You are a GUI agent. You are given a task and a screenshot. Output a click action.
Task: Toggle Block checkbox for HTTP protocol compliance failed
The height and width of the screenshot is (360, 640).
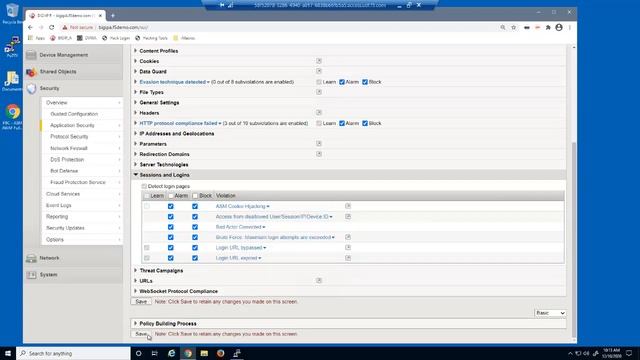pos(365,123)
